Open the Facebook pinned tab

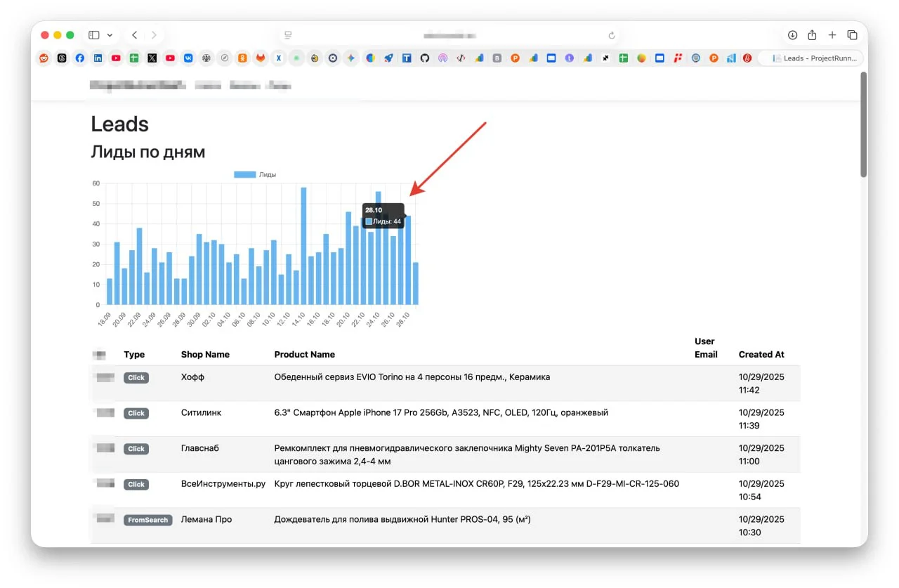(x=80, y=58)
